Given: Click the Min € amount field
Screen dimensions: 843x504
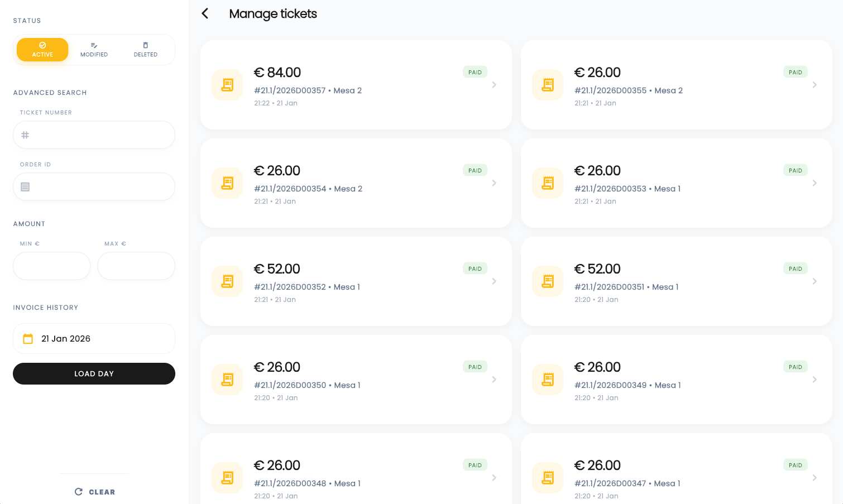Looking at the screenshot, I should coord(52,266).
